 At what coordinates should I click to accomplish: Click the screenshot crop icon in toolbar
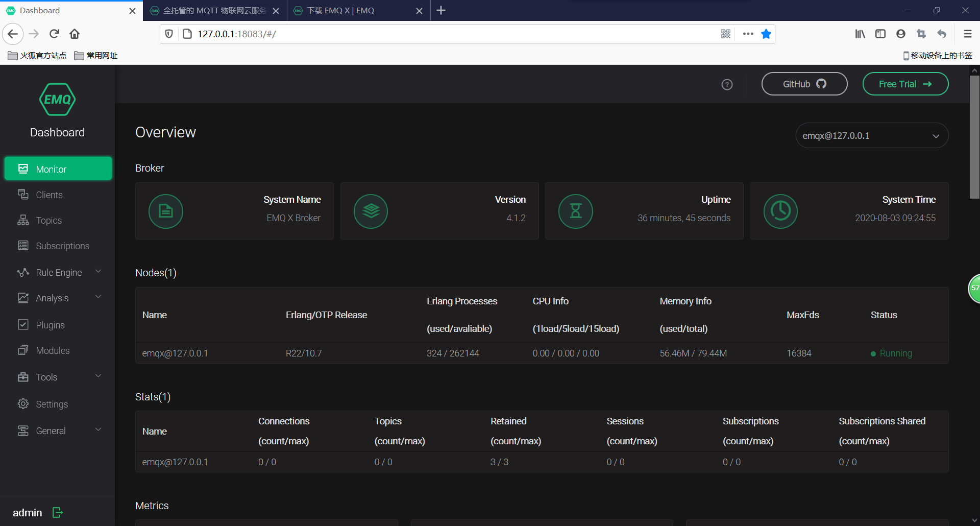coord(921,34)
